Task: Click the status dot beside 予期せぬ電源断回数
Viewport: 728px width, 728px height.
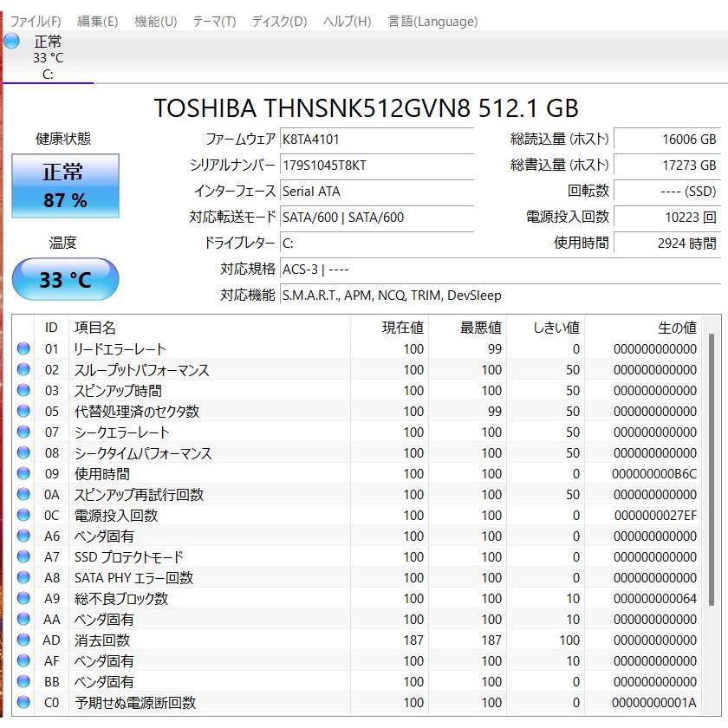Action: pos(24,702)
